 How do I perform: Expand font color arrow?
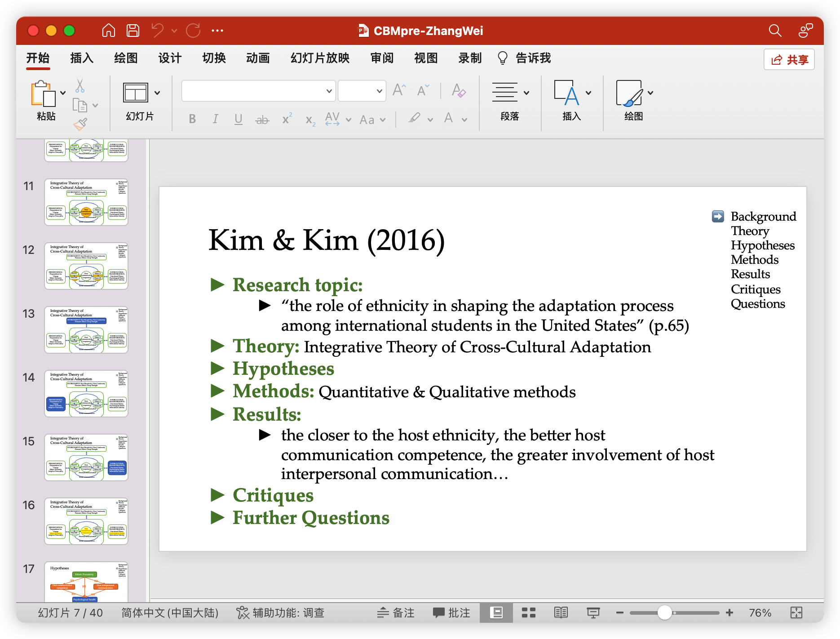(x=464, y=120)
